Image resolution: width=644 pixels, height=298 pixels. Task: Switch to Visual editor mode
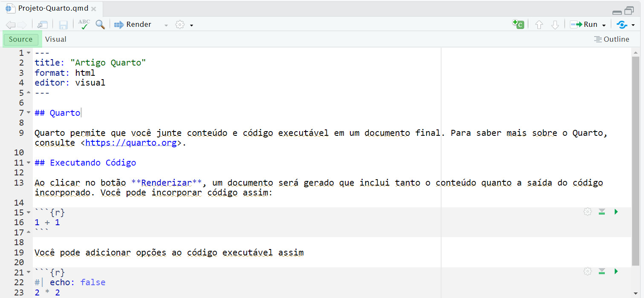pyautogui.click(x=56, y=39)
